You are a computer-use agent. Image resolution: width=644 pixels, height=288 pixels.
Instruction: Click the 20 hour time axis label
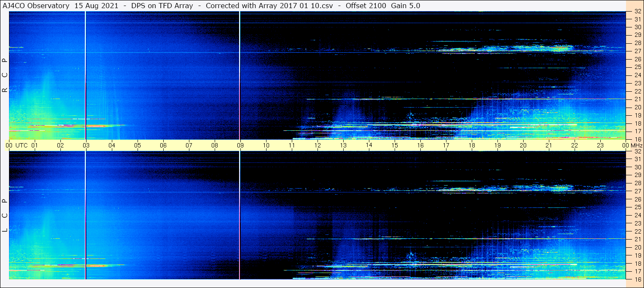pyautogui.click(x=523, y=145)
